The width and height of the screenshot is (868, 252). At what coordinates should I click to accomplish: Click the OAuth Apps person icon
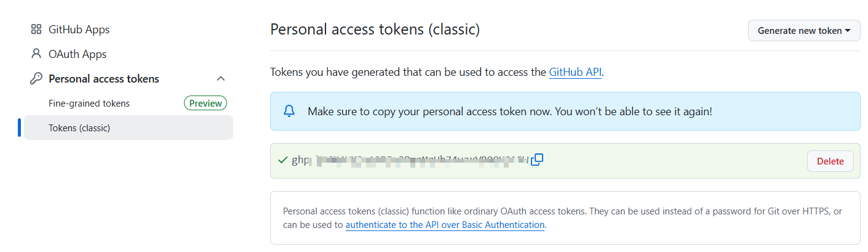pos(36,54)
